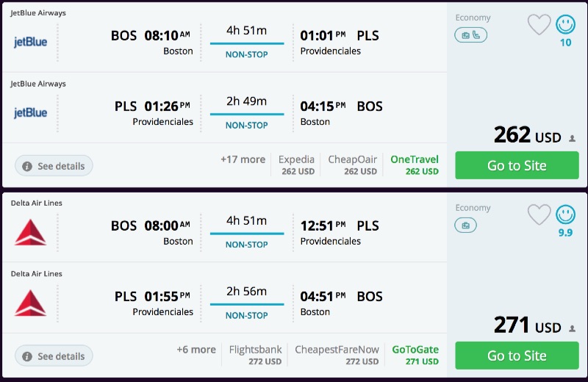Click the Delta baggage amenity badge
This screenshot has height=382, width=588.
pos(465,225)
